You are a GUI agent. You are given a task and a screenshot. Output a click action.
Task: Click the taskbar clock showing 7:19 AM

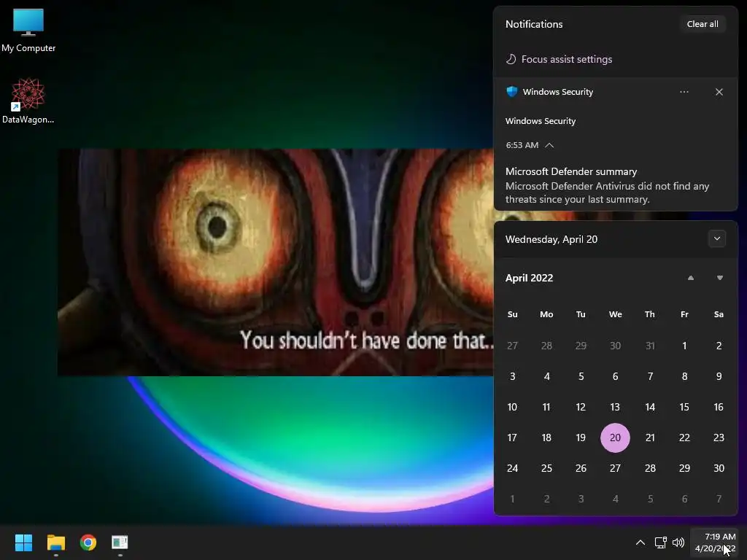coord(715,542)
